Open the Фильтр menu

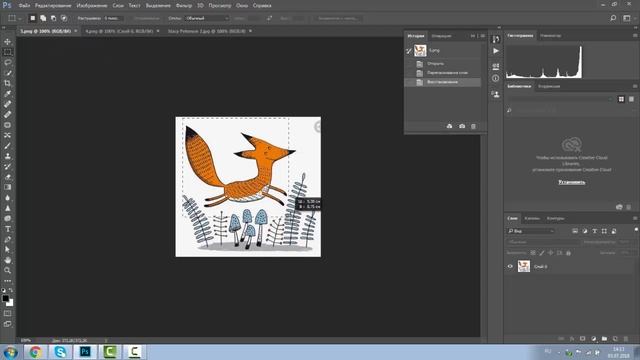tap(184, 6)
